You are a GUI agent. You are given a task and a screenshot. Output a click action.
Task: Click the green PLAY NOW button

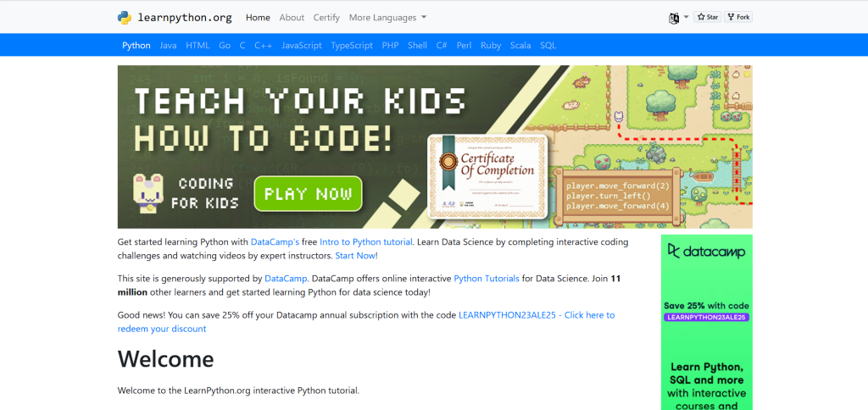(309, 194)
